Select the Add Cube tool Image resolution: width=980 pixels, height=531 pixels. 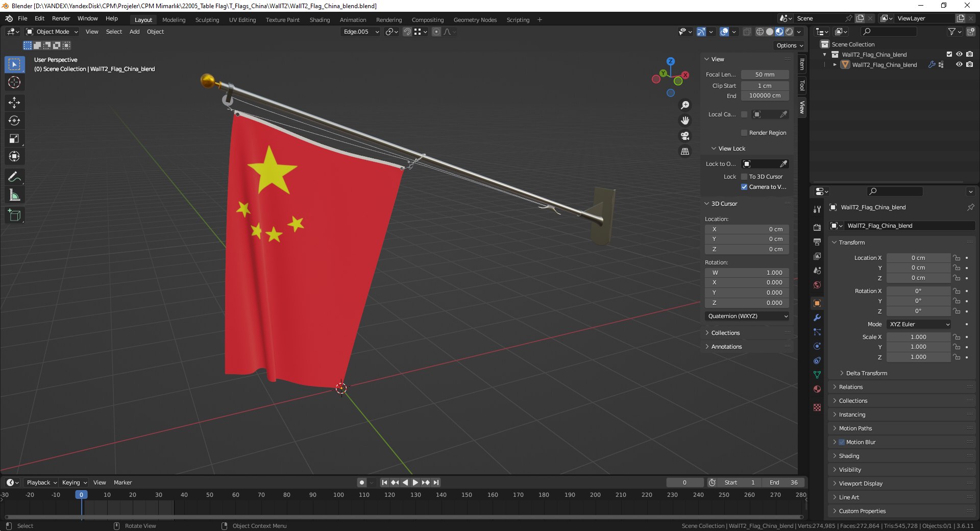click(14, 215)
